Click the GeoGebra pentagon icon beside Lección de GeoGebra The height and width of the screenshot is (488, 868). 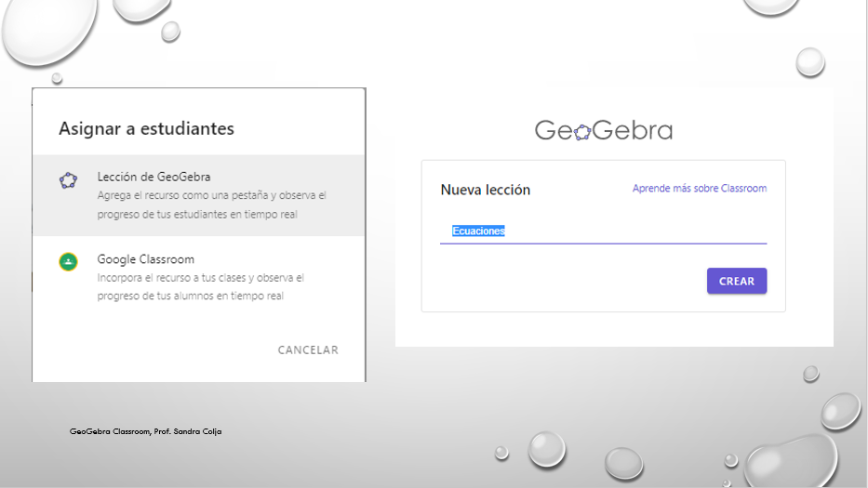tap(69, 180)
